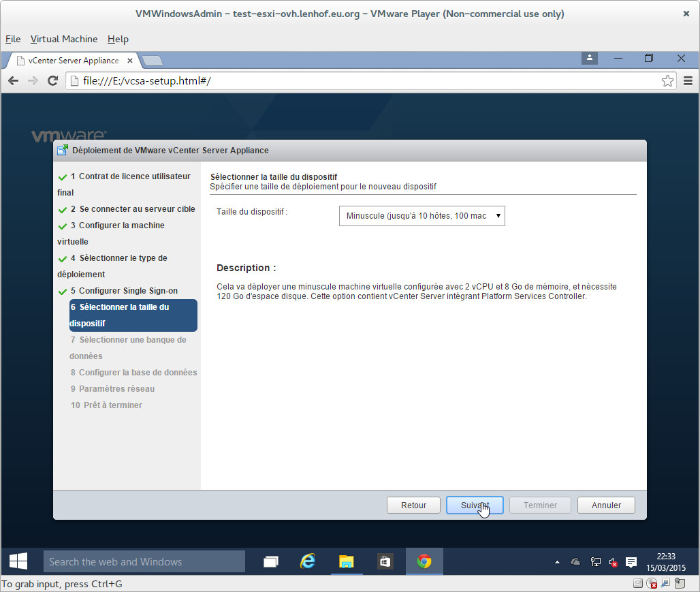Click step 10 Prêt à terminer
This screenshot has width=700, height=592.
(x=106, y=405)
